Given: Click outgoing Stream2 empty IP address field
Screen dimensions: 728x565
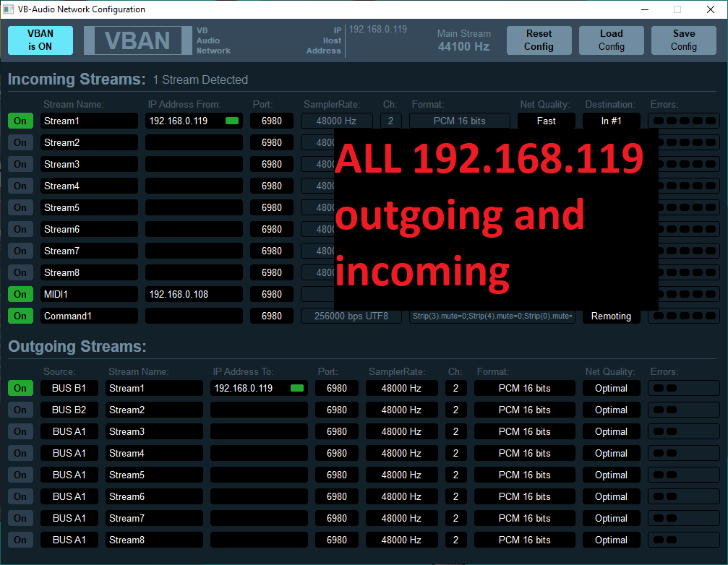Looking at the screenshot, I should [259, 410].
